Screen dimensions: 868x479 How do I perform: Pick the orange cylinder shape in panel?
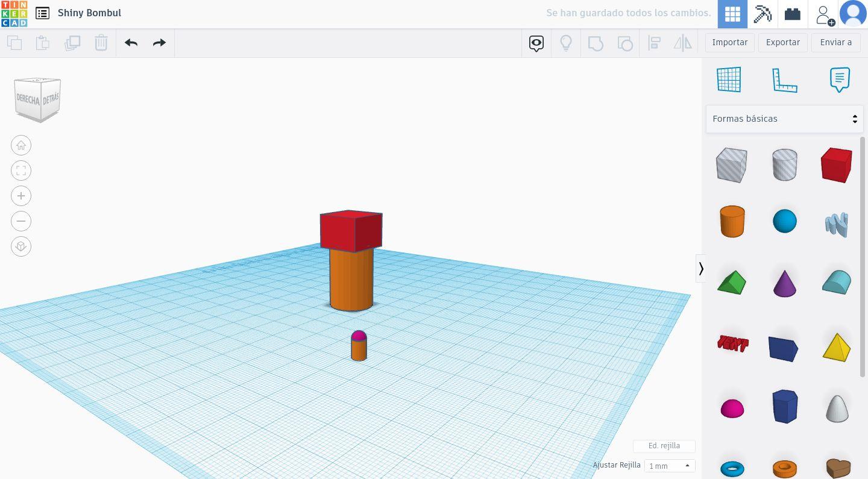tap(732, 221)
